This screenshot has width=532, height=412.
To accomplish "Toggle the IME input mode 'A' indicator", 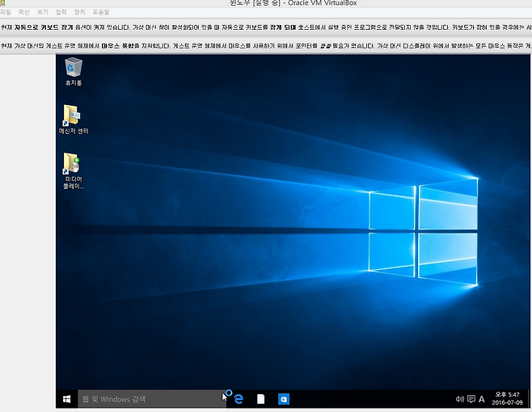I will [x=482, y=399].
